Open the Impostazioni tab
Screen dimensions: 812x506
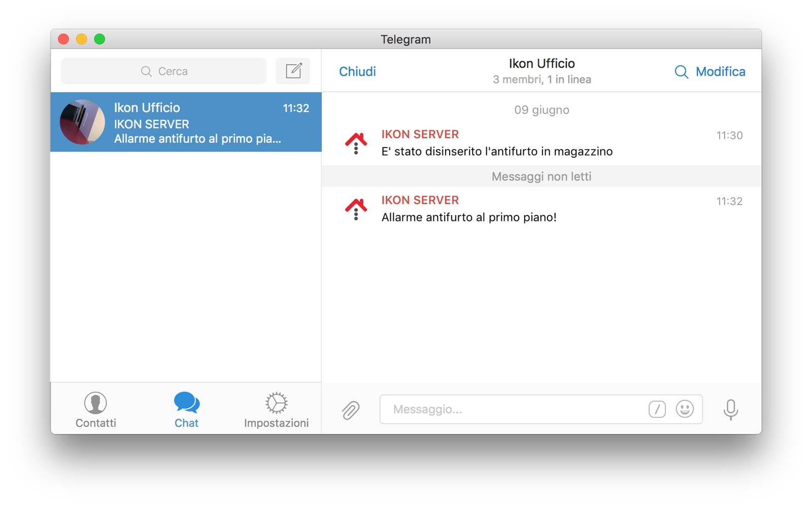(276, 410)
